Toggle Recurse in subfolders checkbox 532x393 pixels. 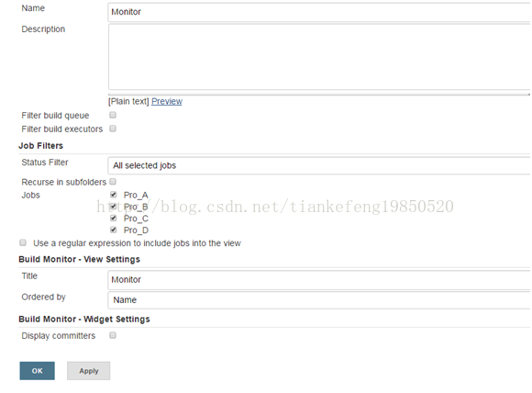coord(113,182)
